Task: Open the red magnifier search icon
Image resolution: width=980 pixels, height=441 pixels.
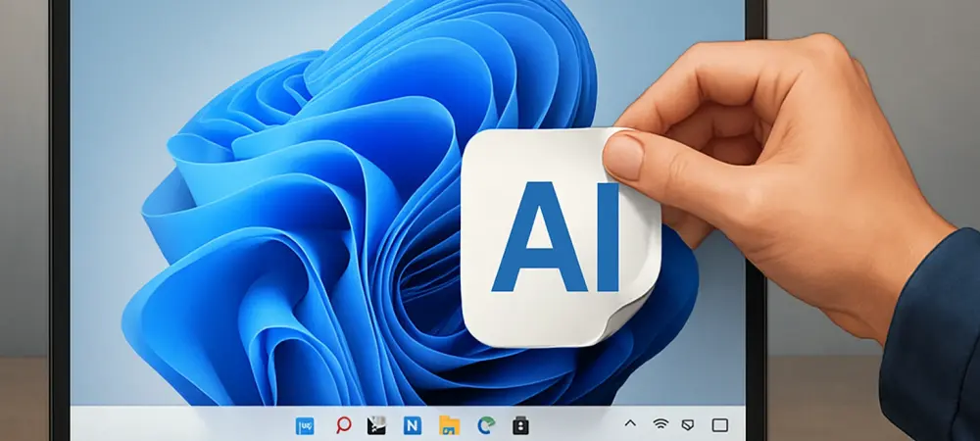Action: [343, 425]
